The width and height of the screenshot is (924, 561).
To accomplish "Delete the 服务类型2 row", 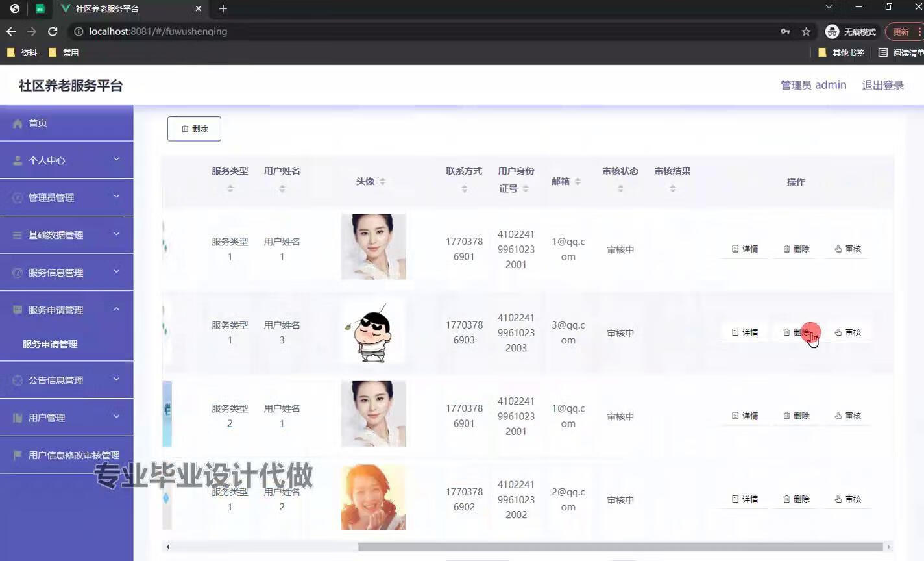I will 796,416.
